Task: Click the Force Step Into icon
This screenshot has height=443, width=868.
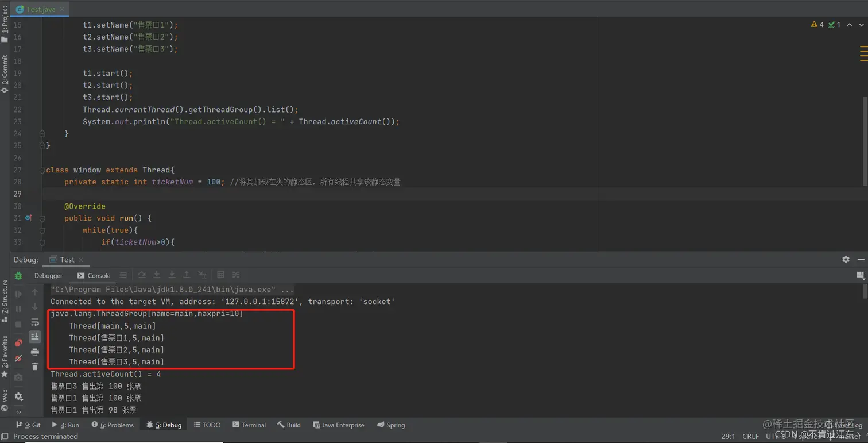Action: click(172, 275)
